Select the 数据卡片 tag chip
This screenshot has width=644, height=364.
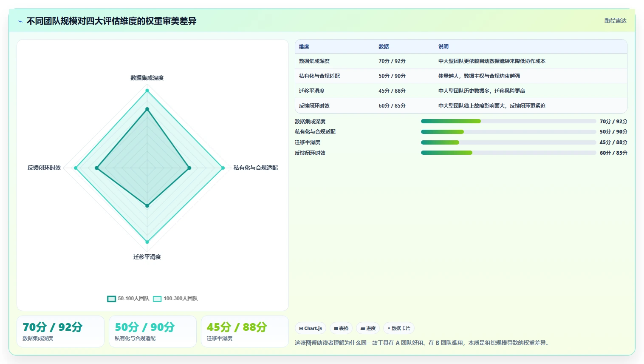coord(399,328)
